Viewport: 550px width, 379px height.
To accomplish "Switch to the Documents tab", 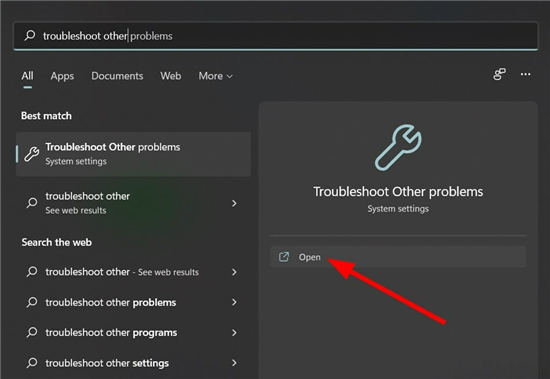I will coord(117,76).
